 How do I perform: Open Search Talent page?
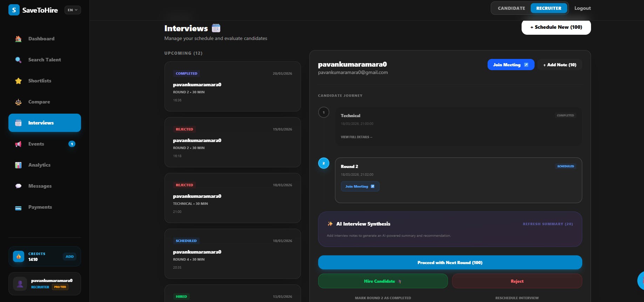pos(45,60)
